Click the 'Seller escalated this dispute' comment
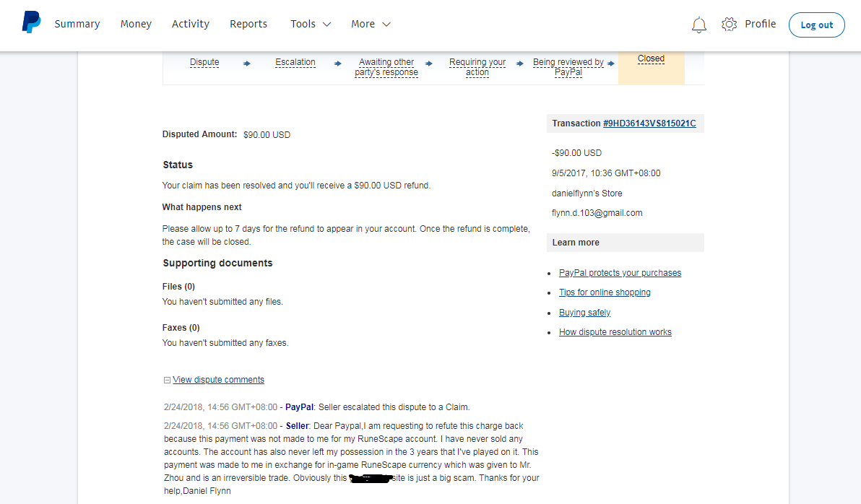 [x=394, y=407]
